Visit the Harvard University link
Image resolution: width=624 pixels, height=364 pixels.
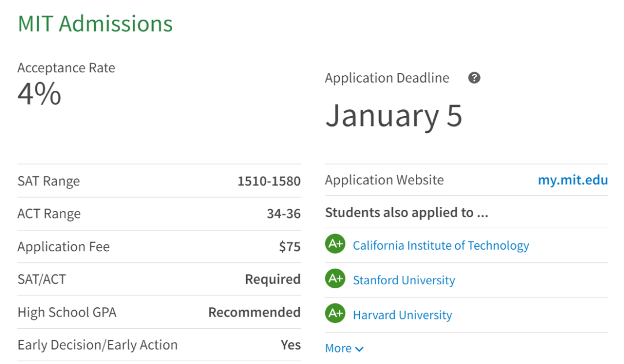pos(402,315)
